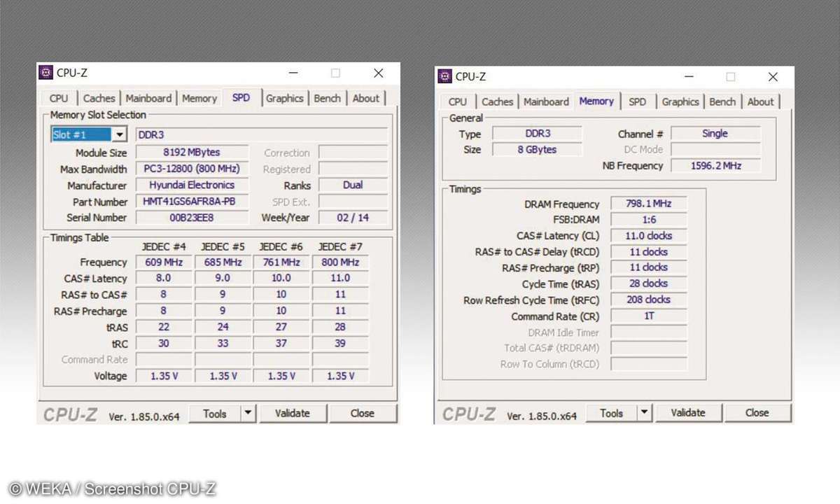This screenshot has height=504, width=840.
Task: Click Command Rate value 1T
Action: coord(648,316)
